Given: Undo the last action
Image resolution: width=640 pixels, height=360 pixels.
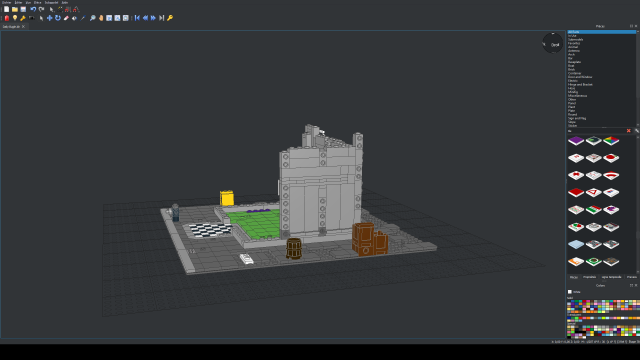Looking at the screenshot, I should [x=33, y=9].
